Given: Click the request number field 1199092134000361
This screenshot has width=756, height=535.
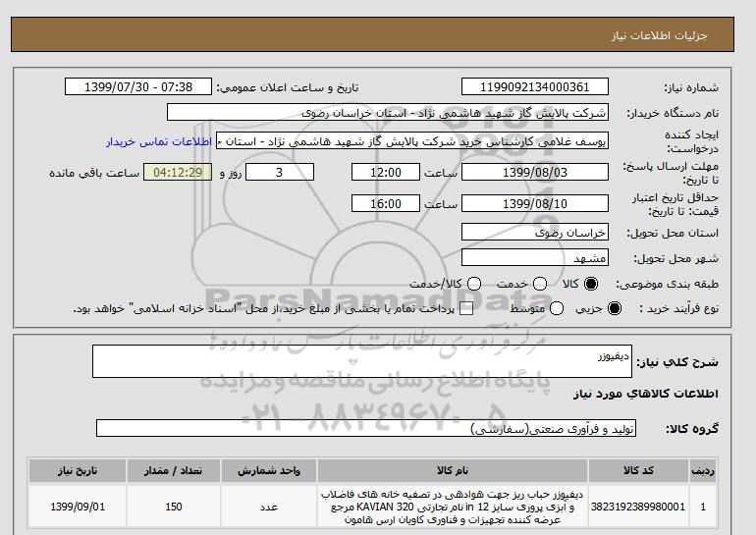Looking at the screenshot, I should tap(535, 86).
